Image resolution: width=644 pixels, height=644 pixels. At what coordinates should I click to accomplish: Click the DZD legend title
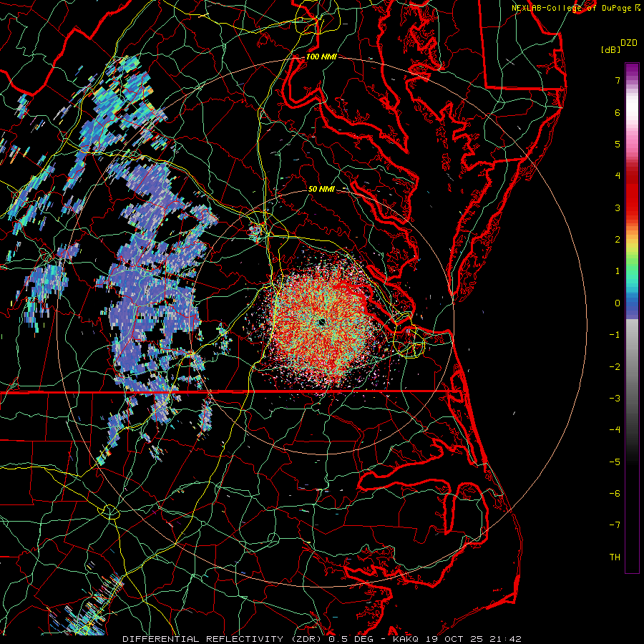629,43
